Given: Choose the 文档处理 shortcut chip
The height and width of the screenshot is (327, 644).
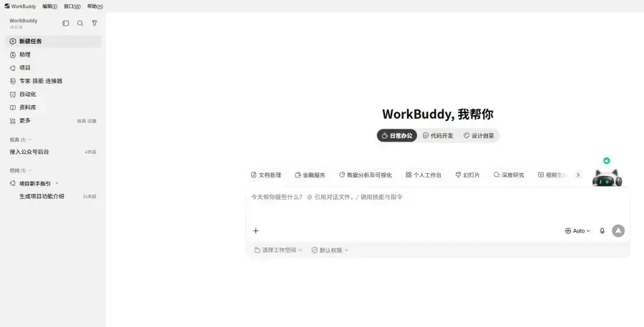Looking at the screenshot, I should pyautogui.click(x=266, y=175).
